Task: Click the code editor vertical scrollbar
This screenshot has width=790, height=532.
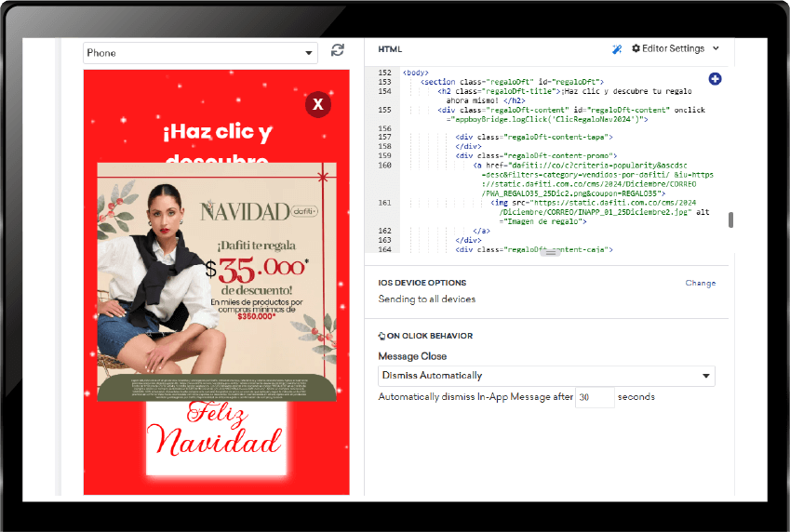Action: 730,220
